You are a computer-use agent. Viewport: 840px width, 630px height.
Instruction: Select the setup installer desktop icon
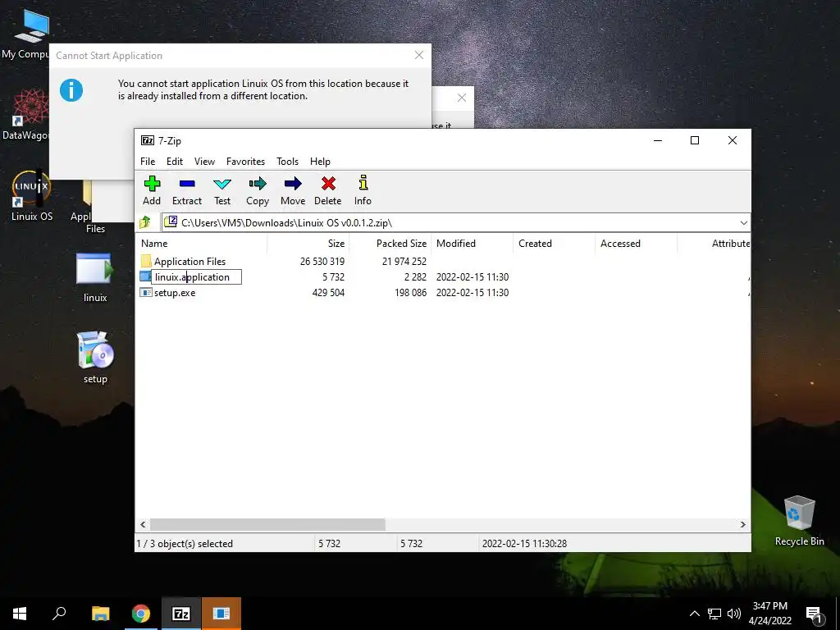click(95, 358)
